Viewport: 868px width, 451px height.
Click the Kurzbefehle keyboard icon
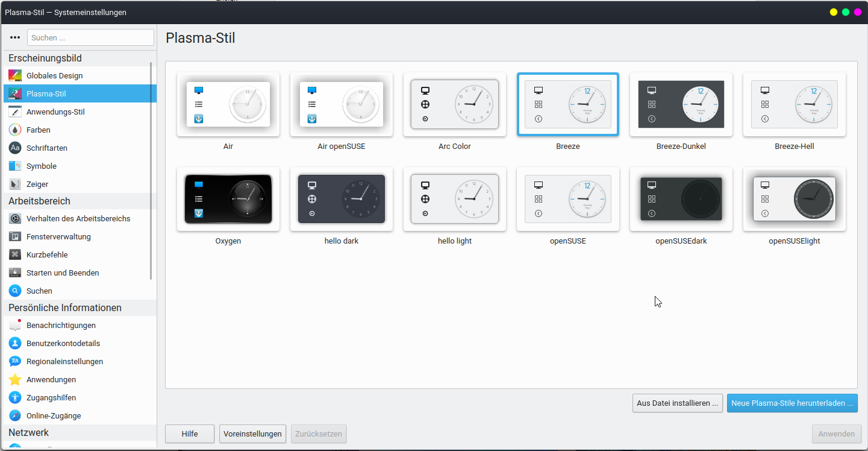[15, 254]
